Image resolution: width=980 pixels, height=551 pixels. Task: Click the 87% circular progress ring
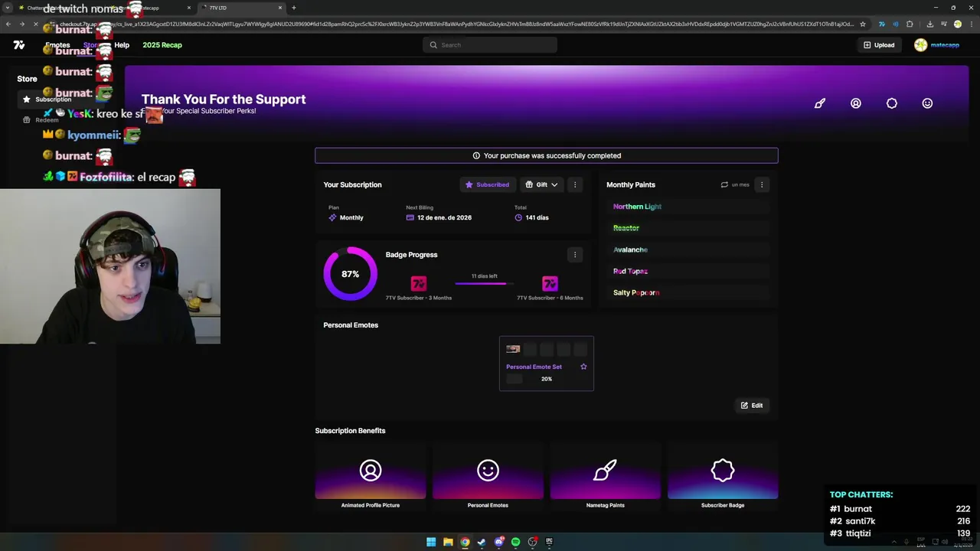[x=351, y=273]
